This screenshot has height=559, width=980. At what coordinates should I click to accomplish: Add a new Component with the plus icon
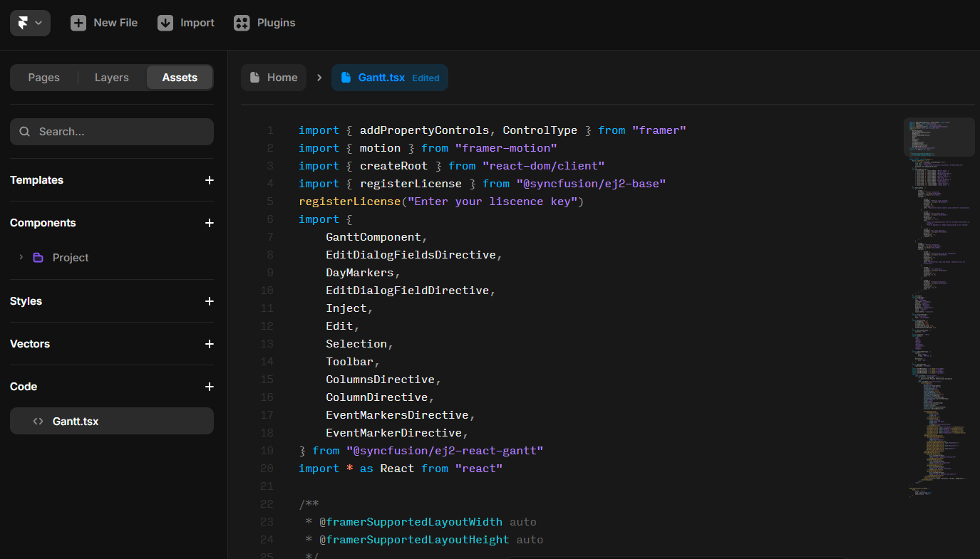(x=209, y=223)
